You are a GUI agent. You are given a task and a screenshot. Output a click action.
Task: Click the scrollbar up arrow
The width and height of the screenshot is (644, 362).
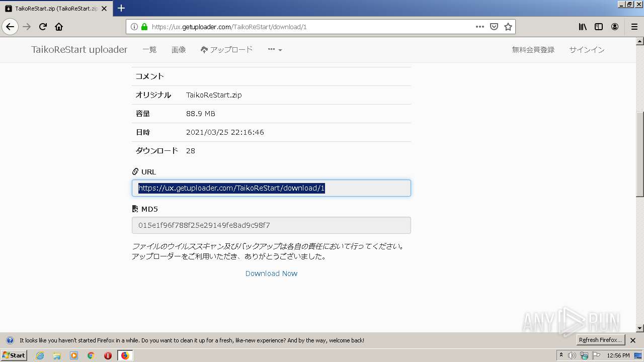click(x=640, y=41)
